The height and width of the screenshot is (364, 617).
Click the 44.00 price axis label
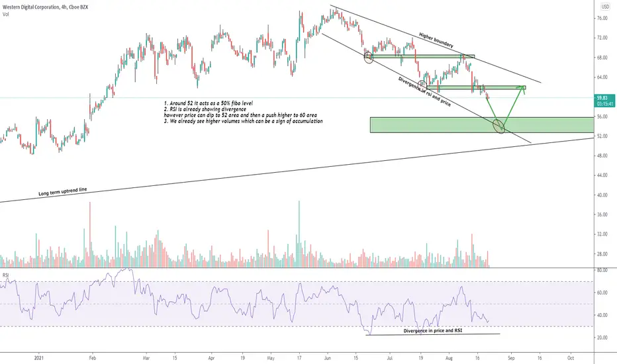(602, 175)
